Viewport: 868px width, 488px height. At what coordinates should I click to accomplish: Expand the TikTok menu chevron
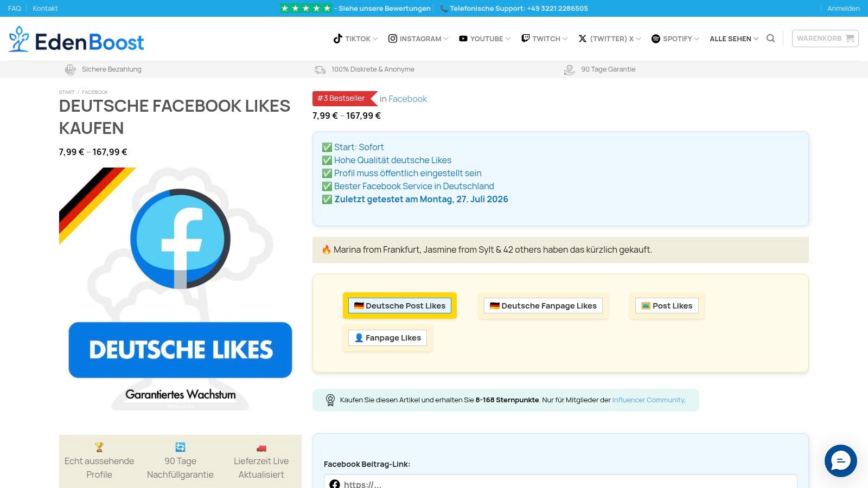click(375, 39)
